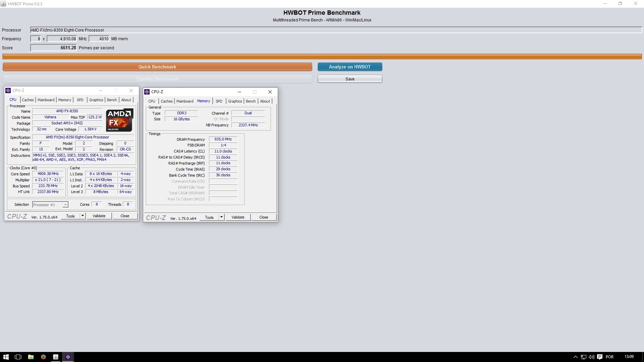Select the CPU-Z taskbar icon
Image resolution: width=644 pixels, height=362 pixels.
(x=68, y=357)
